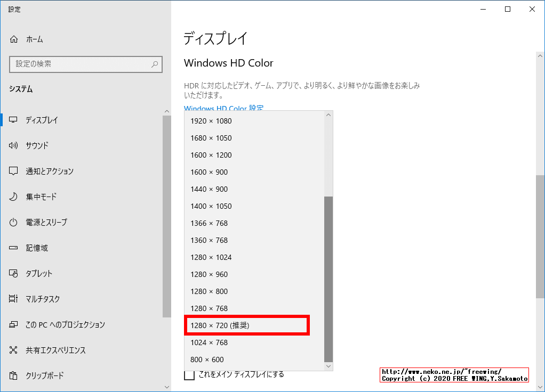Screen dimensions: 545x392
Task: Click the ホーム icon at the top
Action: tap(13, 39)
